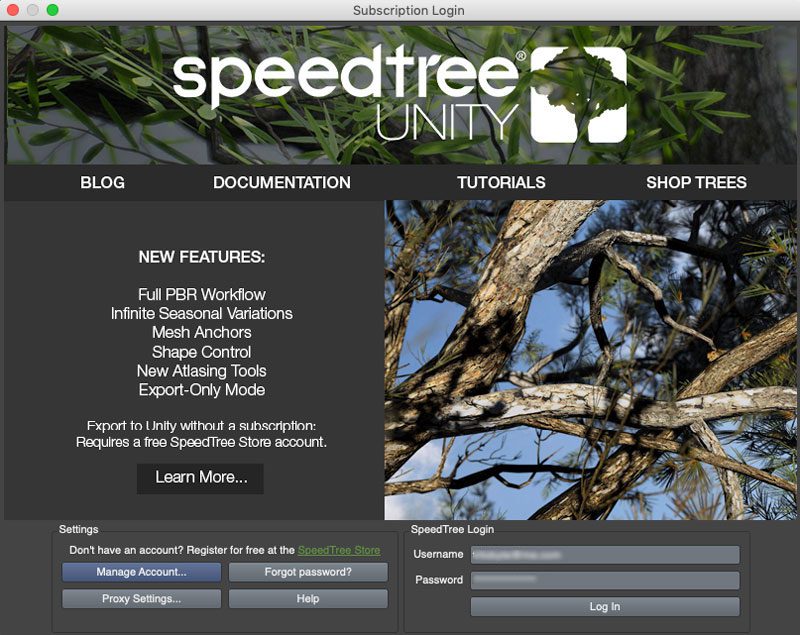This screenshot has width=800, height=635.
Task: Click Forgot password? button
Action: (x=308, y=572)
